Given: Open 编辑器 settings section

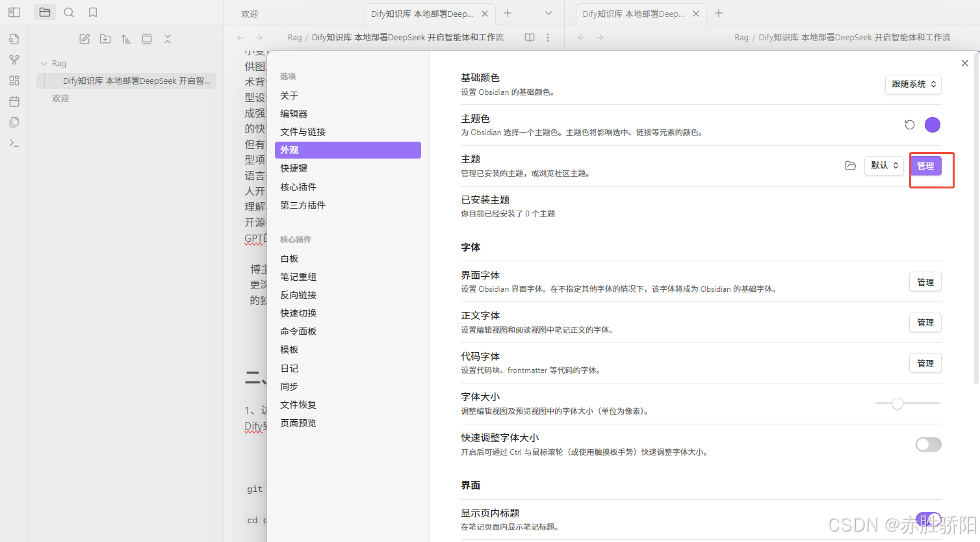Looking at the screenshot, I should [348, 114].
